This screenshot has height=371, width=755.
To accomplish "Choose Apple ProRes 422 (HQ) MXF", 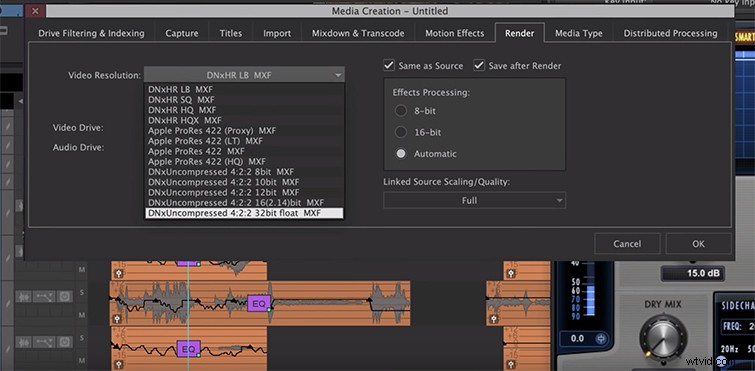I will pos(244,162).
